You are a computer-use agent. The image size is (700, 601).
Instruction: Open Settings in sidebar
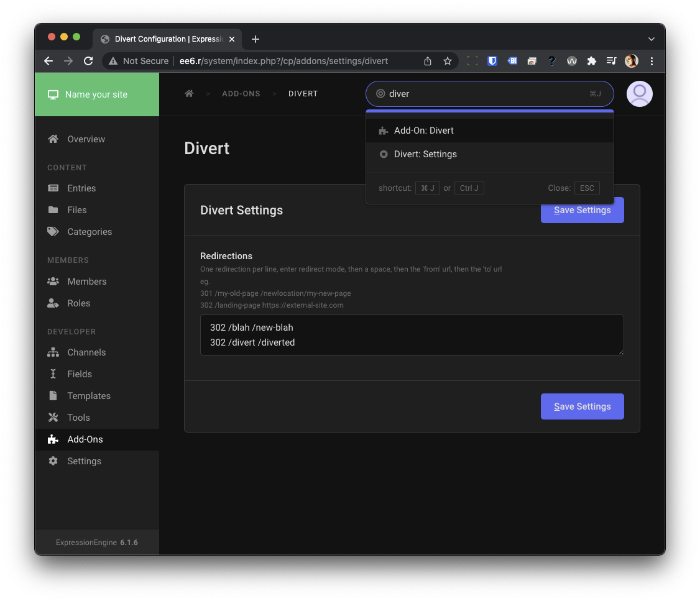point(97,461)
